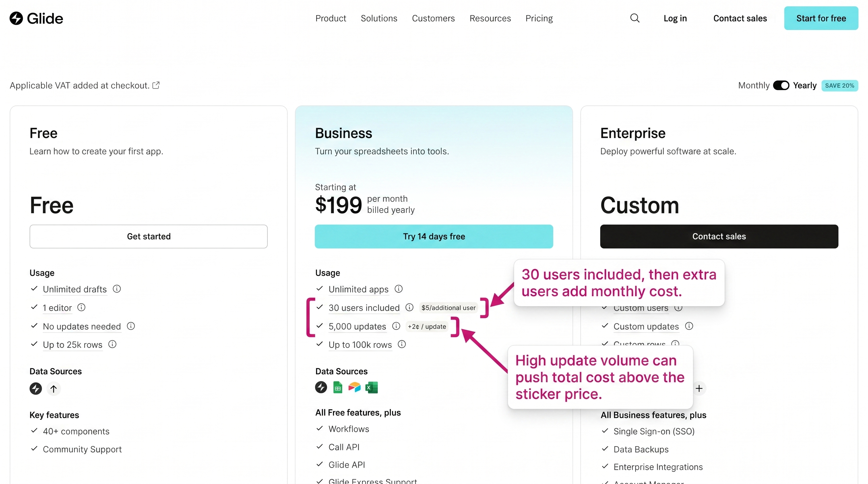
Task: Click +2¢ / update badge
Action: click(x=427, y=326)
